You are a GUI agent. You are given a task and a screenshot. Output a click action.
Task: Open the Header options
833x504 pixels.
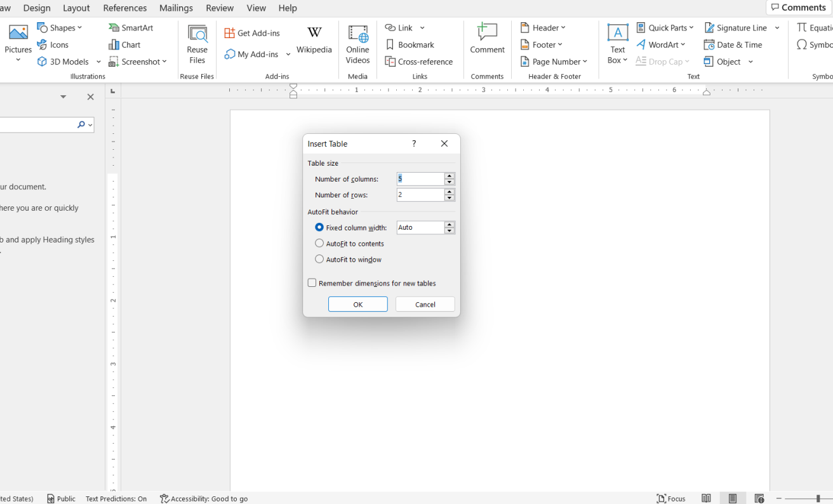pyautogui.click(x=543, y=28)
